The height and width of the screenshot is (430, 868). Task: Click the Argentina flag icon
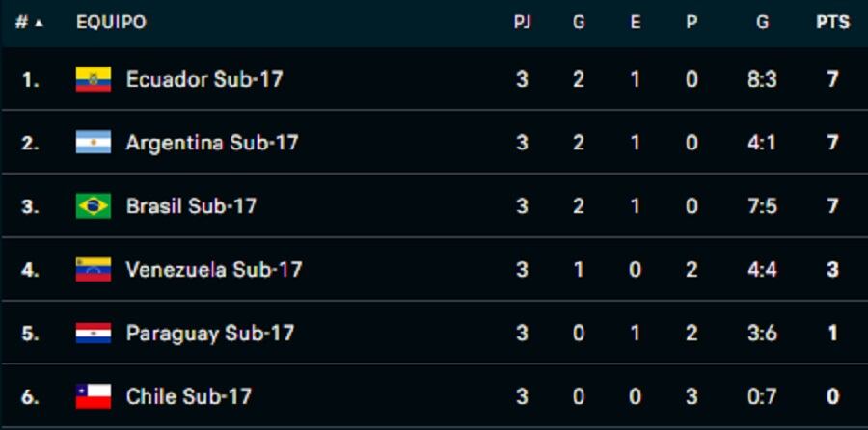click(93, 143)
